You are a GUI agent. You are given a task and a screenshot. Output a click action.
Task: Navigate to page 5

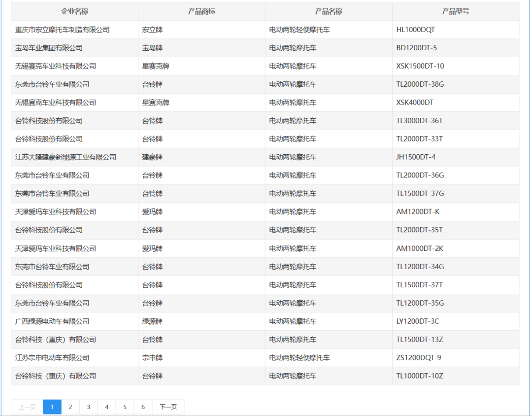coord(125,407)
